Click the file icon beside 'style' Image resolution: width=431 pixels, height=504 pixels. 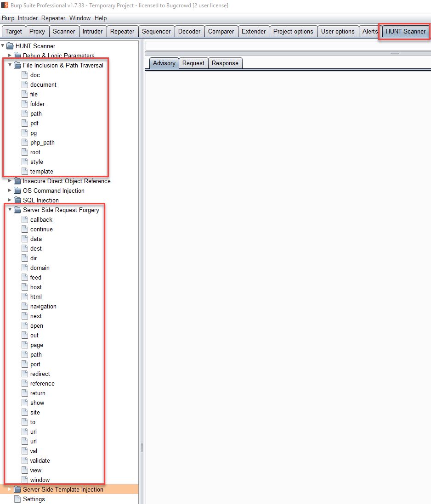tap(25, 162)
